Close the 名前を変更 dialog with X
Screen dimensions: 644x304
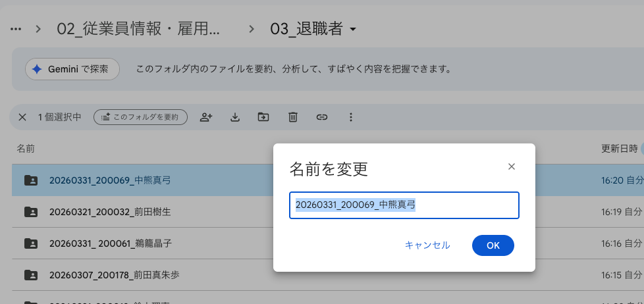pyautogui.click(x=512, y=166)
